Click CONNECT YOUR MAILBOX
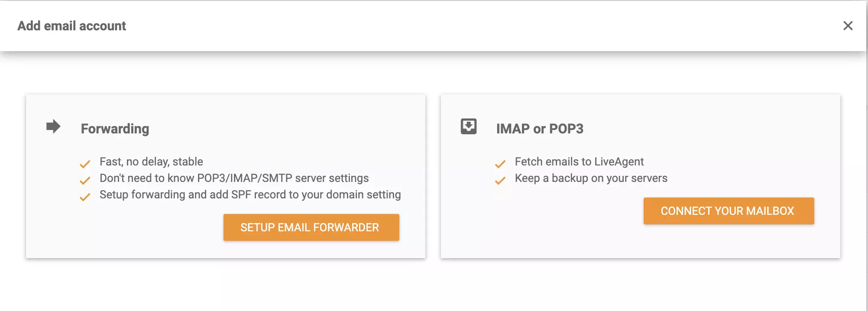Image resolution: width=868 pixels, height=311 pixels. click(x=729, y=211)
